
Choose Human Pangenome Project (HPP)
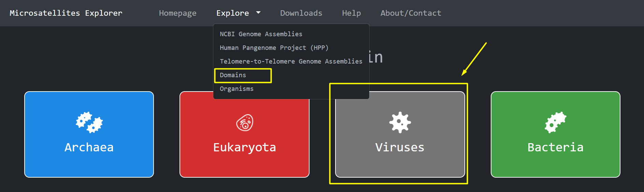point(274,48)
